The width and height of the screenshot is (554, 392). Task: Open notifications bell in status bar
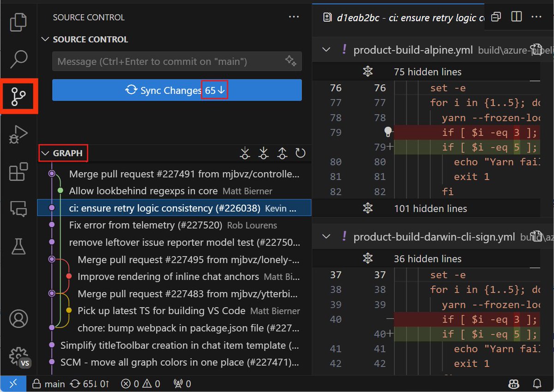pyautogui.click(x=537, y=384)
